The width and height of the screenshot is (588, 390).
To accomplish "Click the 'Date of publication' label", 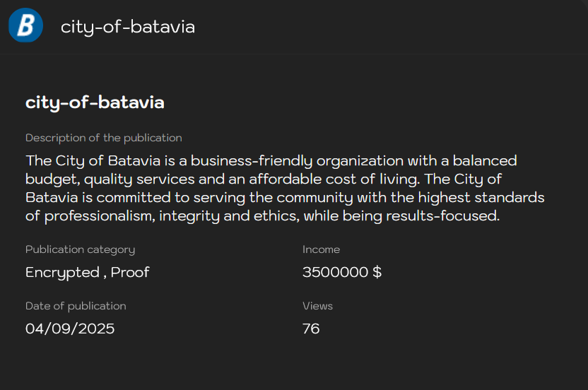I will pyautogui.click(x=76, y=306).
